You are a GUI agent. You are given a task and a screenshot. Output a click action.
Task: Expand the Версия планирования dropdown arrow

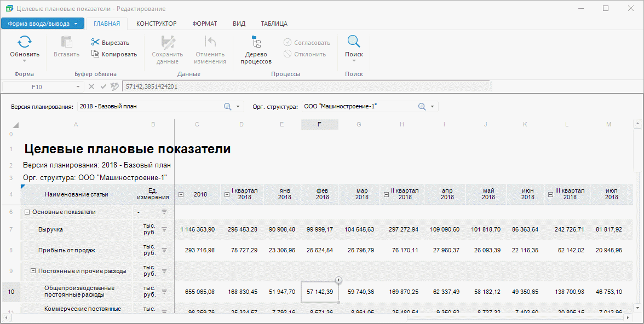[x=238, y=107]
